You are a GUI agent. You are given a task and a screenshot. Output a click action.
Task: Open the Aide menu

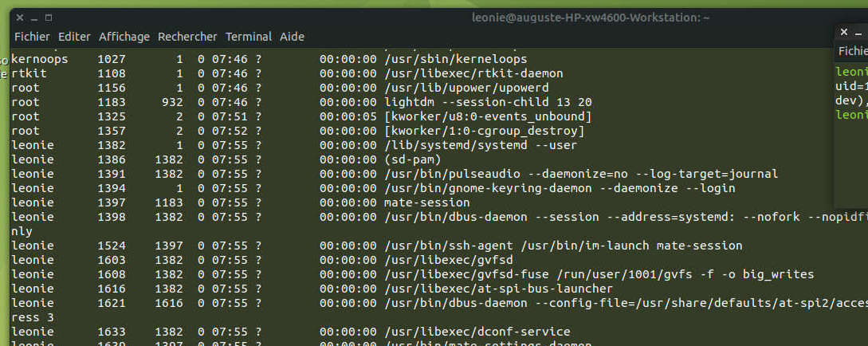(x=292, y=37)
